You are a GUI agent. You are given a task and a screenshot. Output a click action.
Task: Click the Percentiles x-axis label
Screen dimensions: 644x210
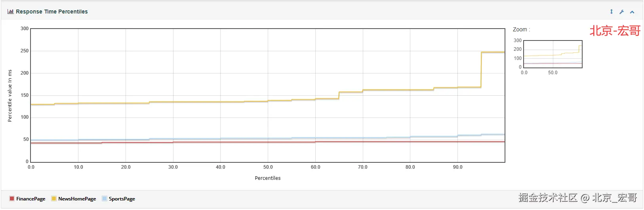[x=268, y=178]
